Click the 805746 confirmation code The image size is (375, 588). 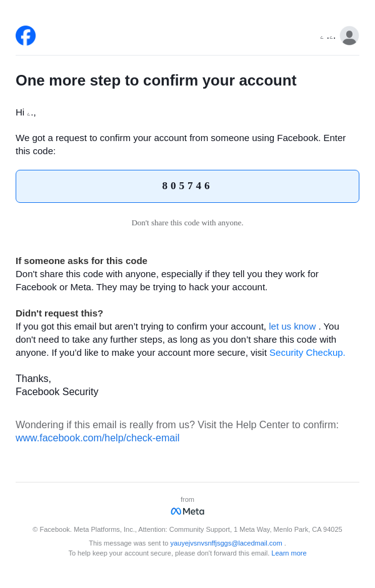[x=186, y=186]
